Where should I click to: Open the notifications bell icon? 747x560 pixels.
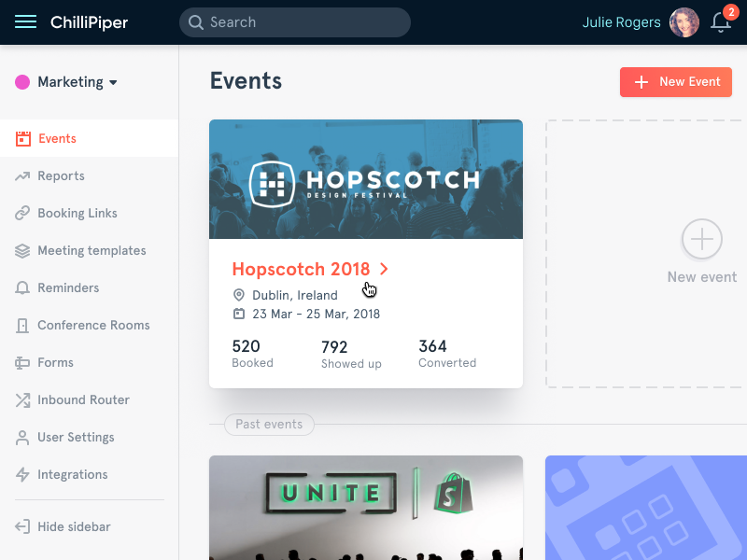tap(721, 22)
